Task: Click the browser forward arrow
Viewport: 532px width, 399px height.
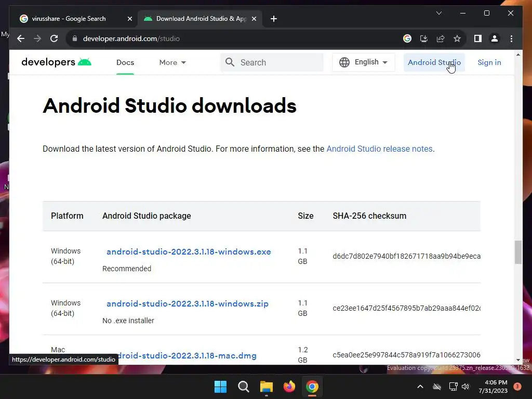Action: [x=37, y=38]
